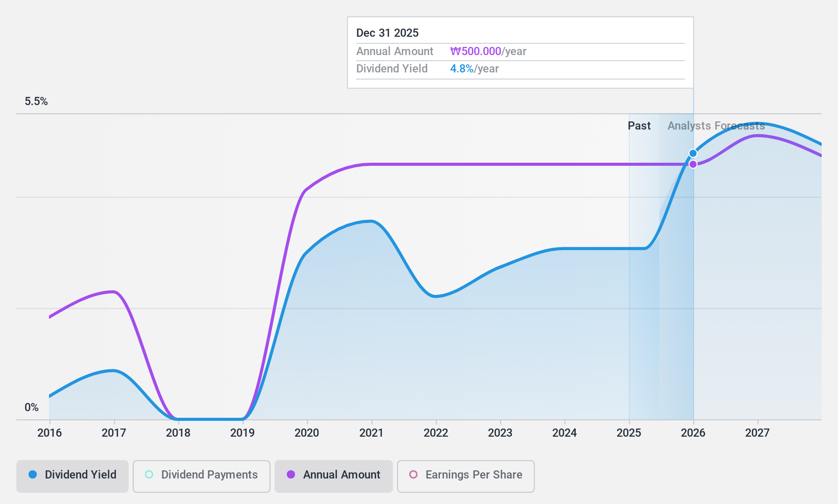
Task: Click the 2016 x-axis label
Action: [x=50, y=433]
